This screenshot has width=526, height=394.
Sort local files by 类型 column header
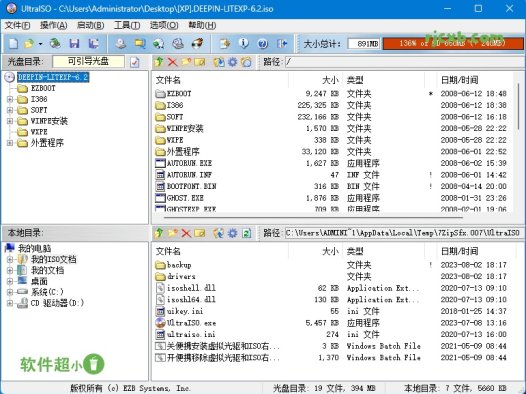[x=384, y=251]
